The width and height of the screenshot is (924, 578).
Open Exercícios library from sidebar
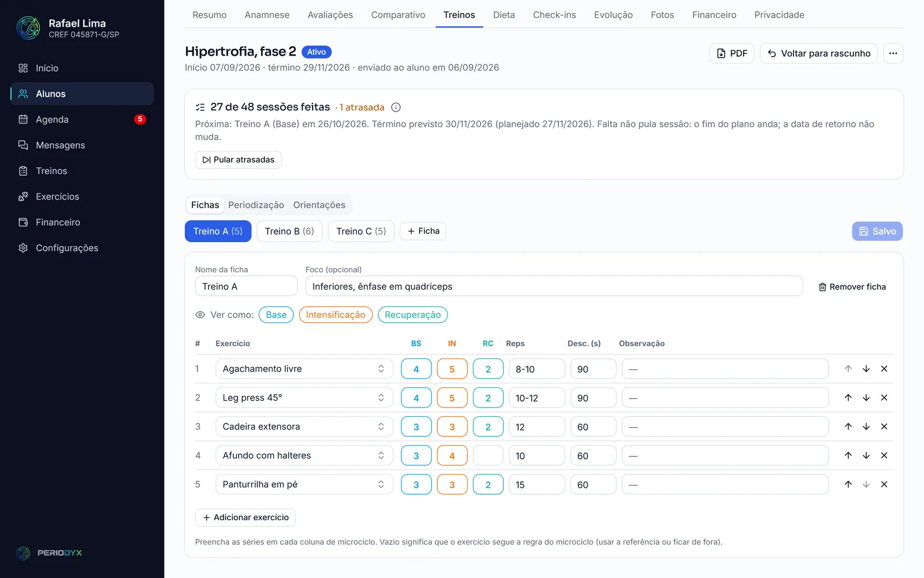tap(82, 197)
